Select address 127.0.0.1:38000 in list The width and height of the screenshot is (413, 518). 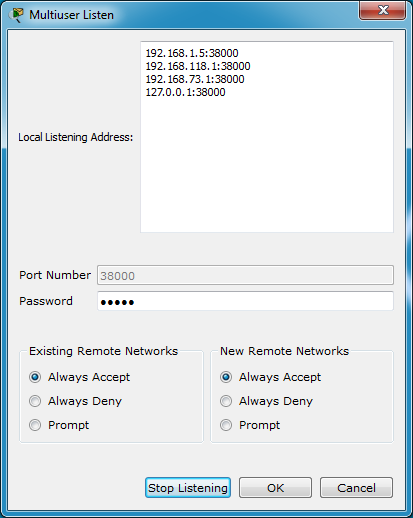click(x=185, y=92)
